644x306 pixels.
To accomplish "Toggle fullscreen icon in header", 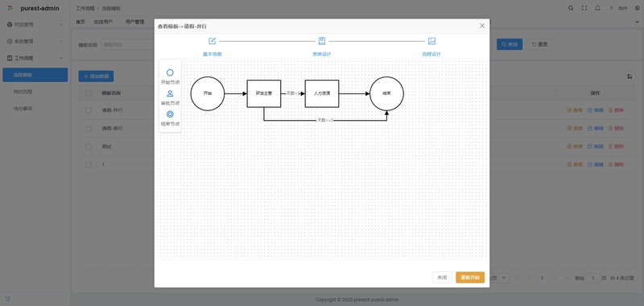I will point(584,8).
